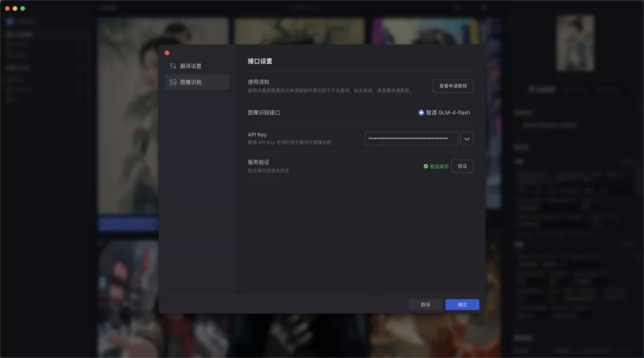
Task: Click 确定 to confirm interface settings
Action: click(462, 304)
